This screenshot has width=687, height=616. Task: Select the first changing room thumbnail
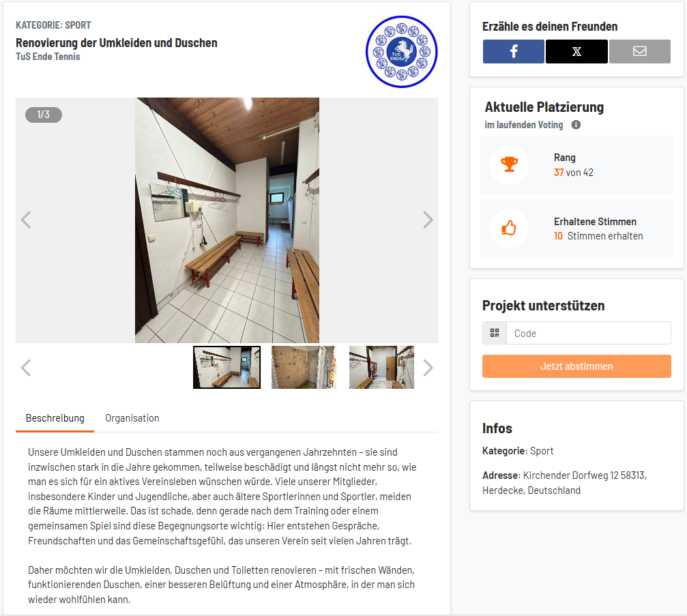pyautogui.click(x=227, y=367)
